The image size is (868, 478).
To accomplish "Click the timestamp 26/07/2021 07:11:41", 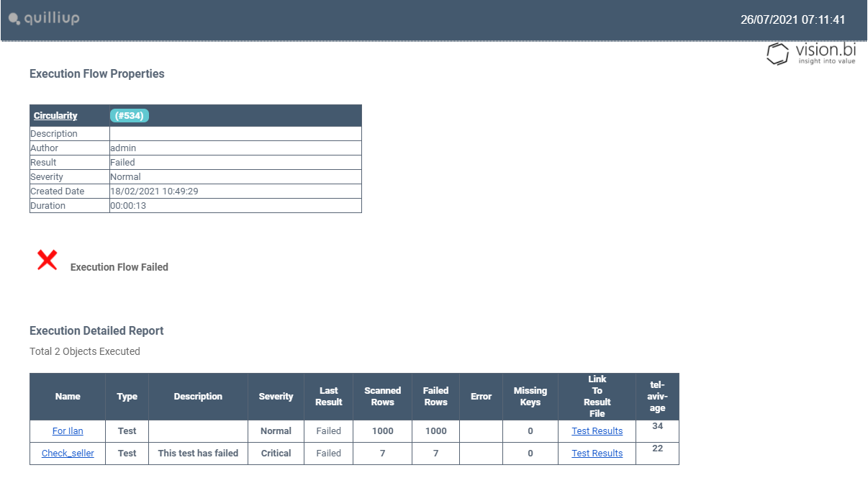I will [x=793, y=19].
